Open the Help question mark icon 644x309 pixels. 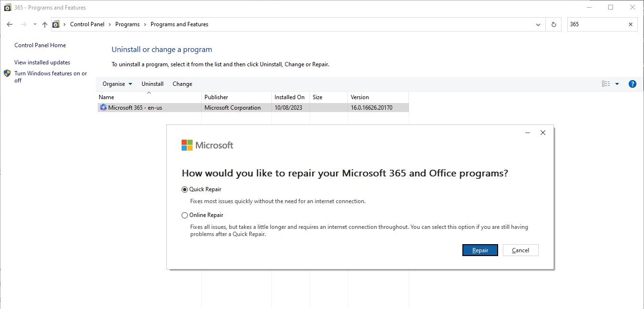[x=633, y=83]
